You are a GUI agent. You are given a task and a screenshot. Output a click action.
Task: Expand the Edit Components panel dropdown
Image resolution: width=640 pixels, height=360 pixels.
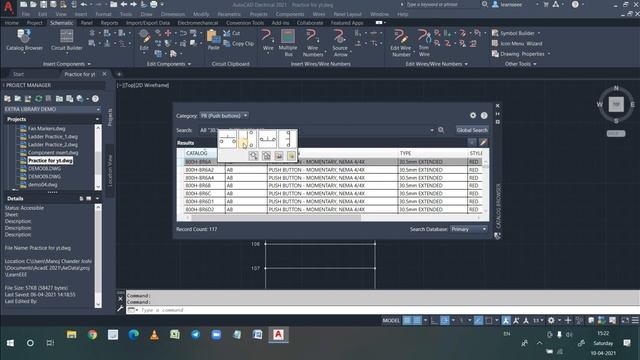coord(189,64)
